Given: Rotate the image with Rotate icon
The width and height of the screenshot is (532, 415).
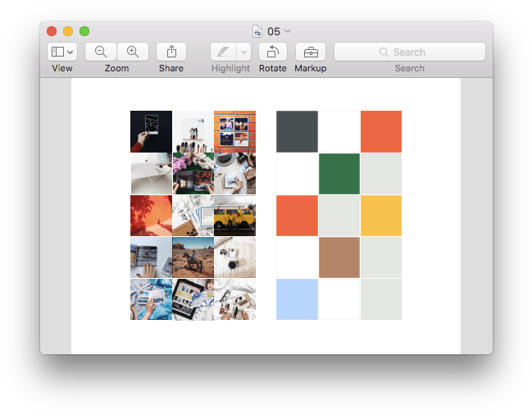Looking at the screenshot, I should [272, 52].
